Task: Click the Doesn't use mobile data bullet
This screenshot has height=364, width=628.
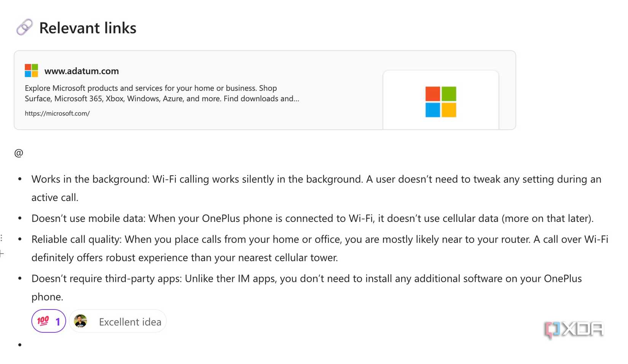Action: [x=312, y=218]
